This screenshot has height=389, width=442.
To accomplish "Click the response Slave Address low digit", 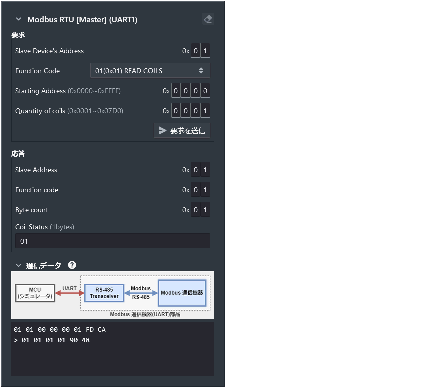I will pyautogui.click(x=205, y=170).
